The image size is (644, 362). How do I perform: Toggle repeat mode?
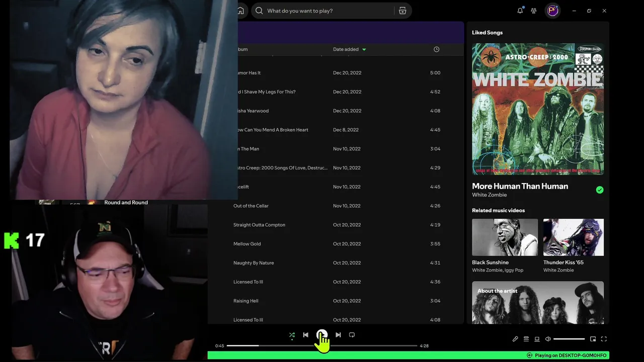(352, 335)
